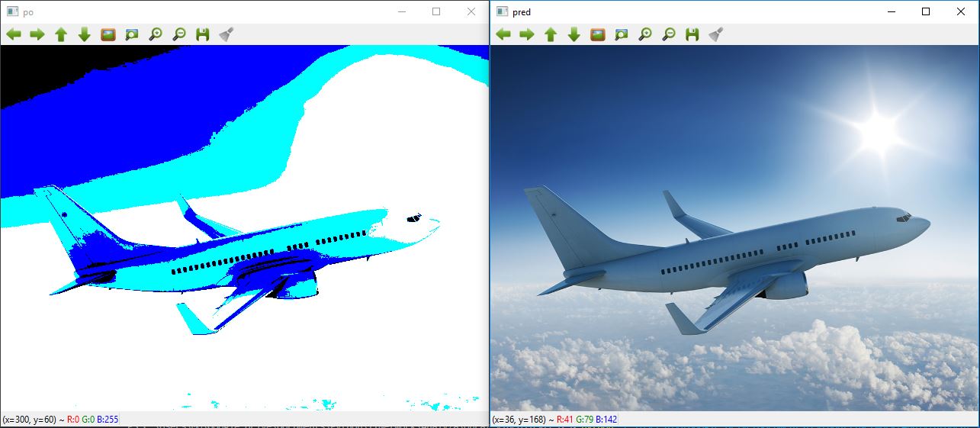This screenshot has width=980, height=428.
Task: Open display properties in pred window
Action: pyautogui.click(x=715, y=34)
